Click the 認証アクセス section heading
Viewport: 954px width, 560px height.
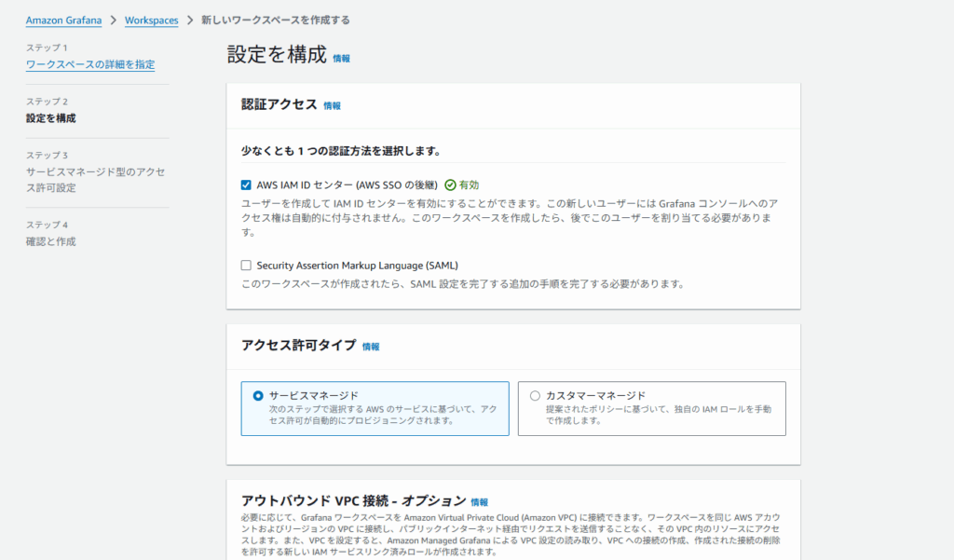(279, 104)
